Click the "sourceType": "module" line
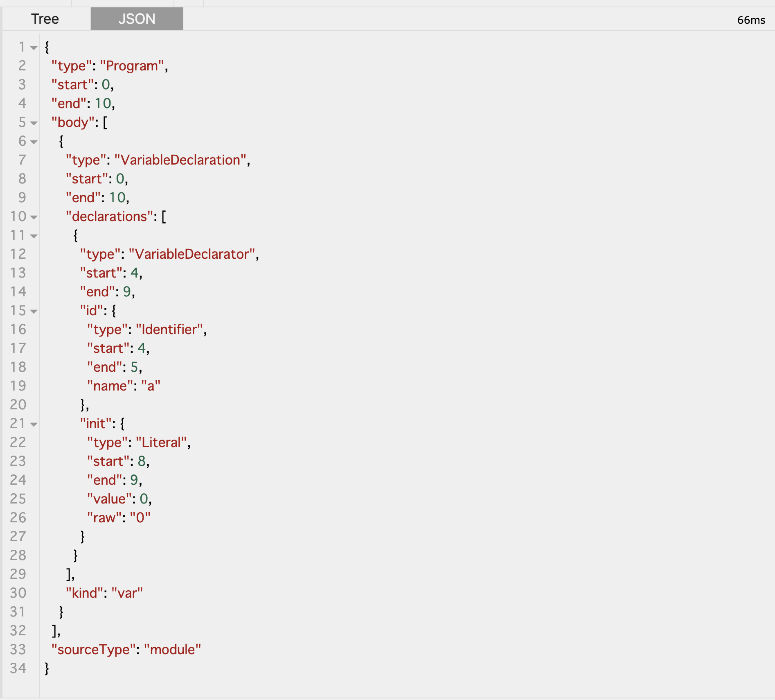 coord(126,650)
